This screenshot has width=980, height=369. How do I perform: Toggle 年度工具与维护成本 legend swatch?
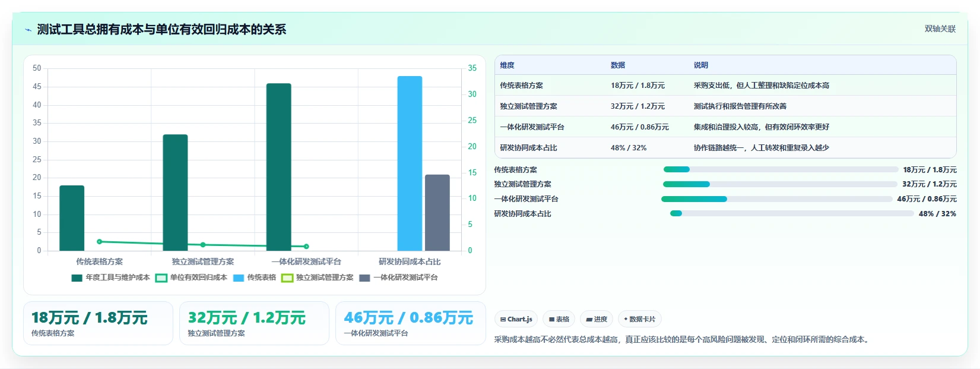coord(77,277)
